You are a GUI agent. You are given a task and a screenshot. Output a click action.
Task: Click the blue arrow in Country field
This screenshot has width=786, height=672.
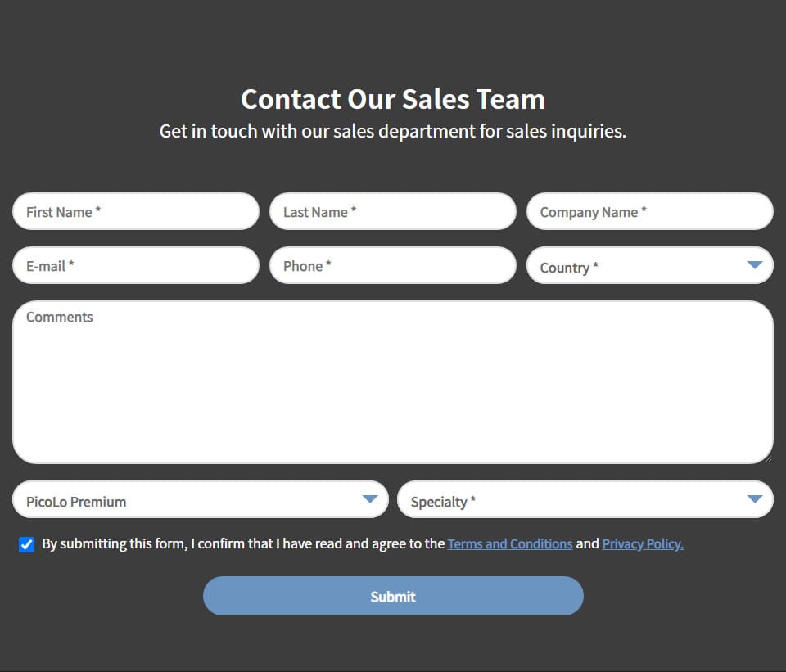point(755,265)
